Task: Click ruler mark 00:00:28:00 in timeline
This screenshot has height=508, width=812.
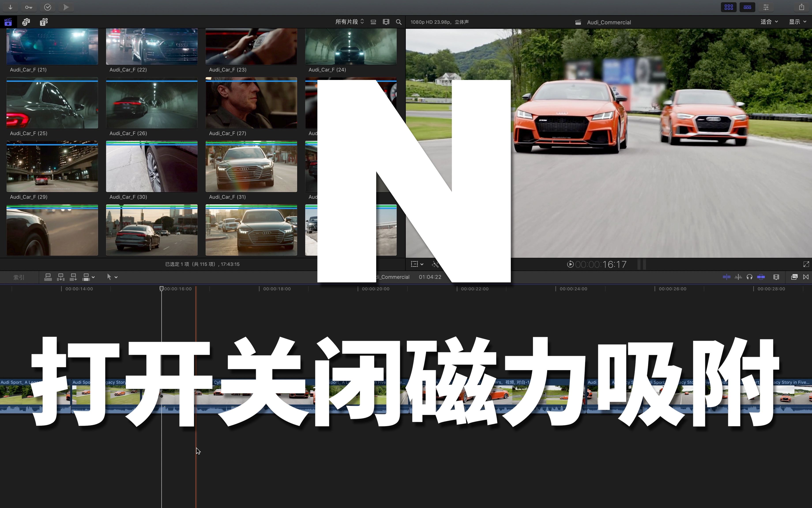Action: (x=771, y=289)
